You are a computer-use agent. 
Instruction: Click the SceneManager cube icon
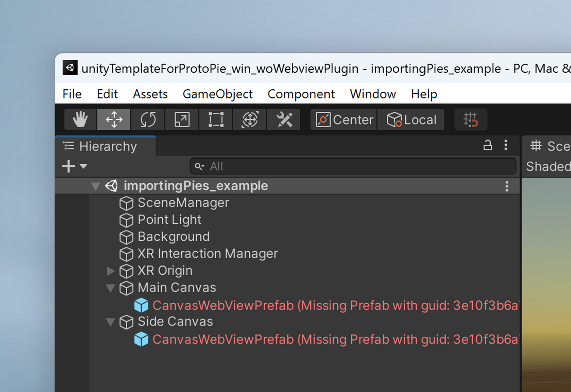click(x=126, y=203)
